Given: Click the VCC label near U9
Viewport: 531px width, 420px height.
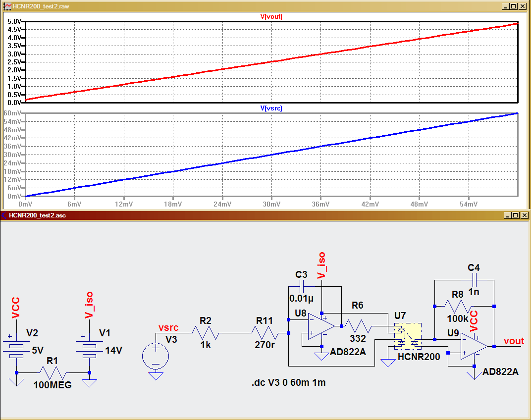Looking at the screenshot, I should (x=474, y=321).
